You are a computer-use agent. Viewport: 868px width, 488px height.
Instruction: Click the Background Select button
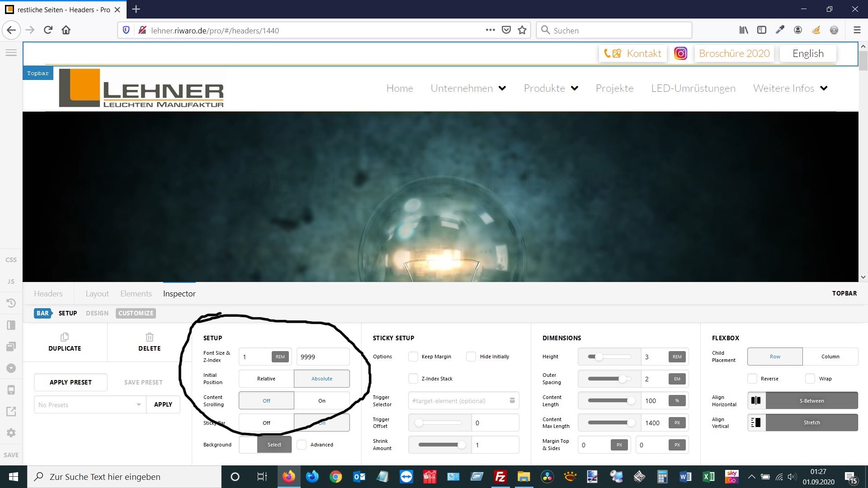tap(274, 445)
